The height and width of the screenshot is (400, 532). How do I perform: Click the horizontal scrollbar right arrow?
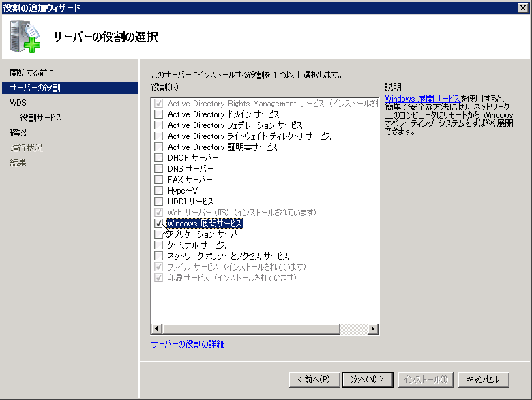pyautogui.click(x=372, y=329)
